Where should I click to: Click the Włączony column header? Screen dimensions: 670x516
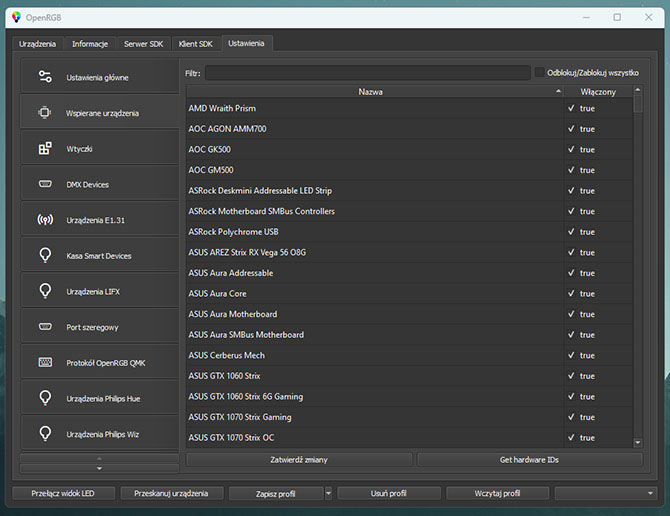(598, 91)
